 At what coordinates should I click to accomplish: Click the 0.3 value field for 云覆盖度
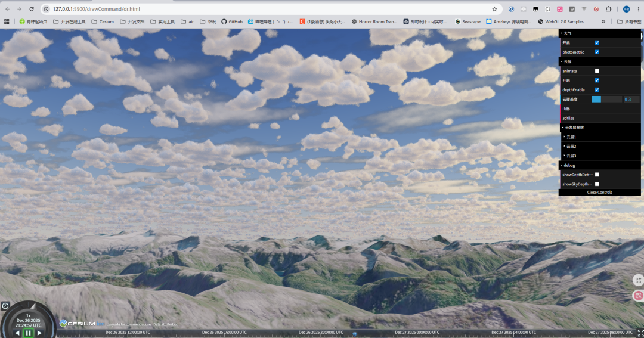pyautogui.click(x=631, y=99)
